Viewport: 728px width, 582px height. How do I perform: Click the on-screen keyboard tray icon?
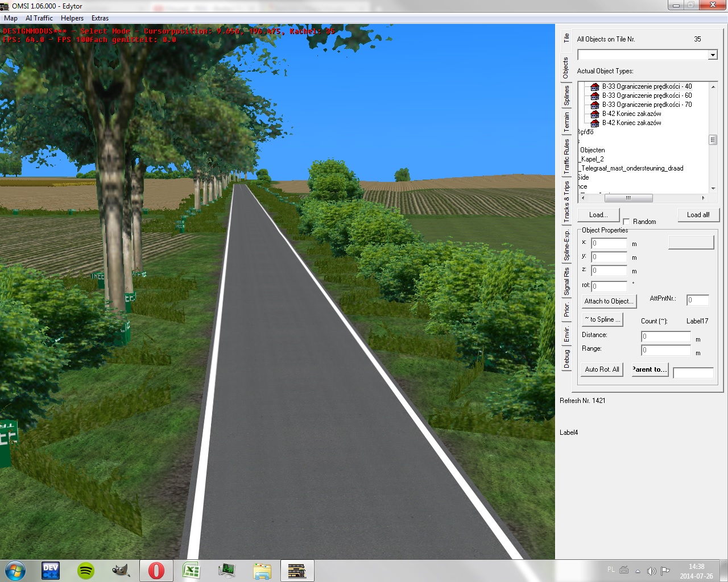[x=624, y=570]
